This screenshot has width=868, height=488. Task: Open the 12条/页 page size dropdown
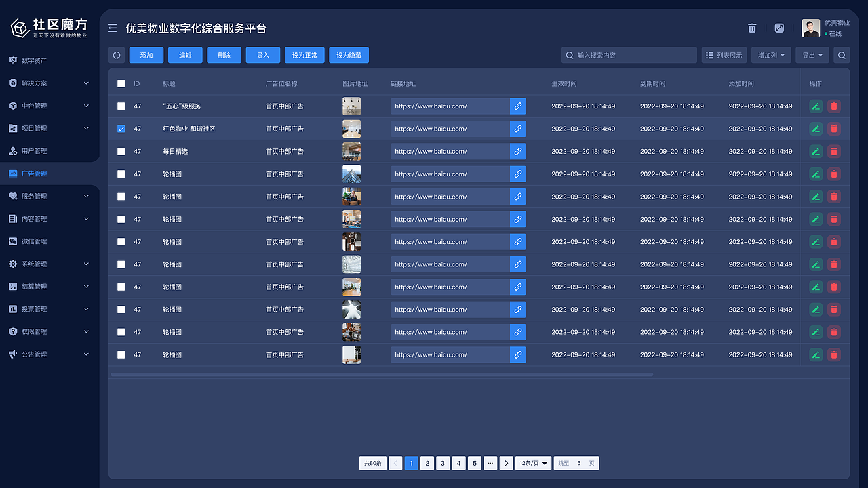(x=533, y=463)
